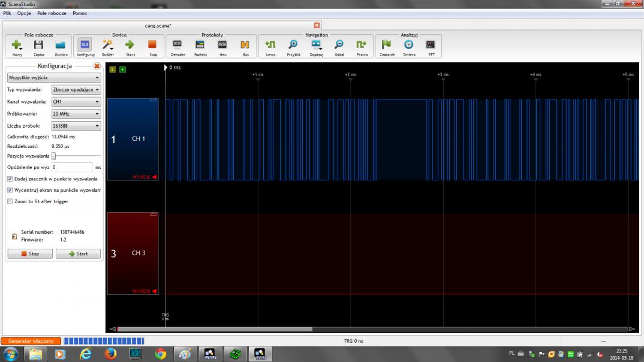
Task: Expand the Próbkowanie 20 MHz dropdown
Action: coord(76,114)
